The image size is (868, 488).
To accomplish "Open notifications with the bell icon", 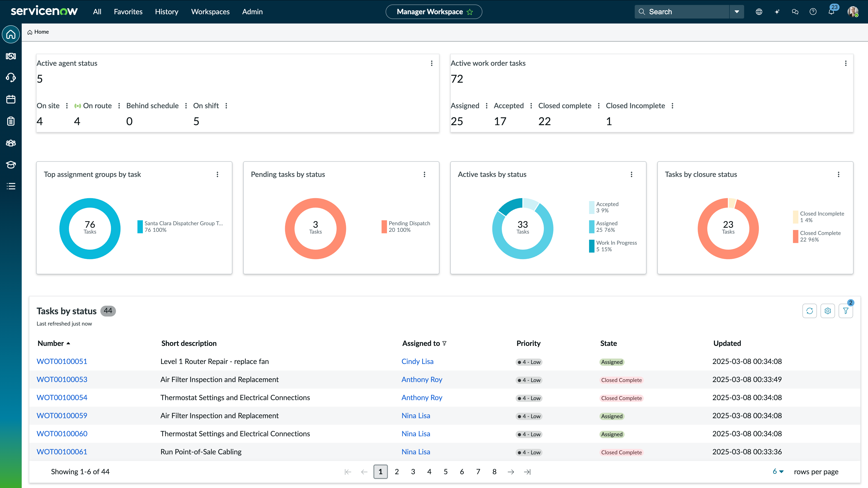I will pos(831,12).
